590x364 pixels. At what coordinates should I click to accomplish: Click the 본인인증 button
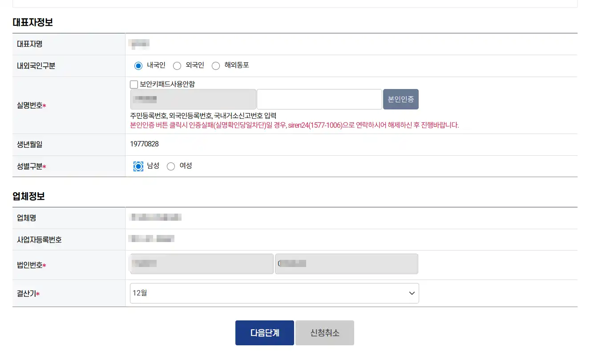[x=401, y=99]
